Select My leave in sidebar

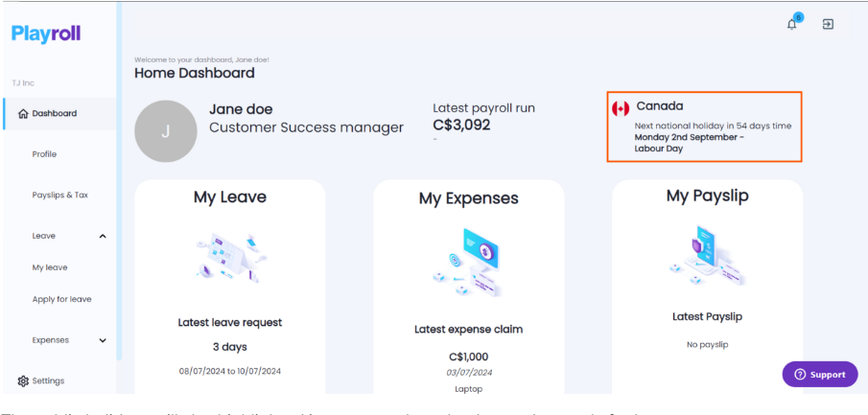pos(50,267)
